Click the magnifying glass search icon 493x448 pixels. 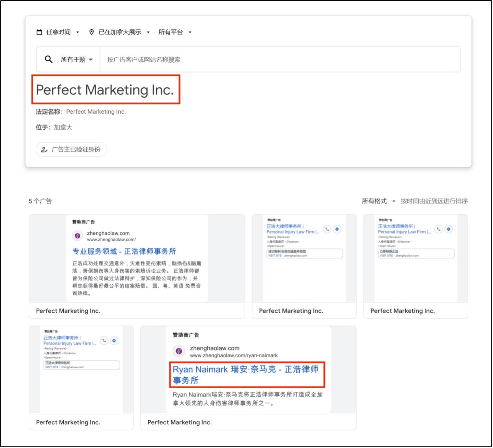click(49, 59)
